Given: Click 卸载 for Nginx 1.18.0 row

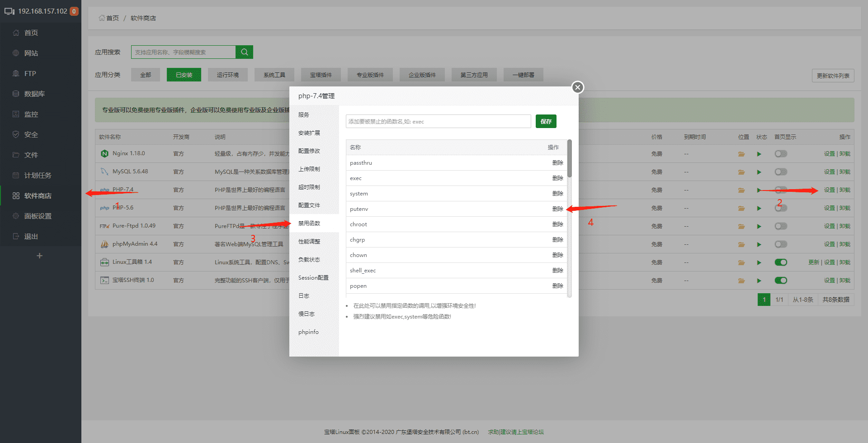Looking at the screenshot, I should [x=845, y=154].
